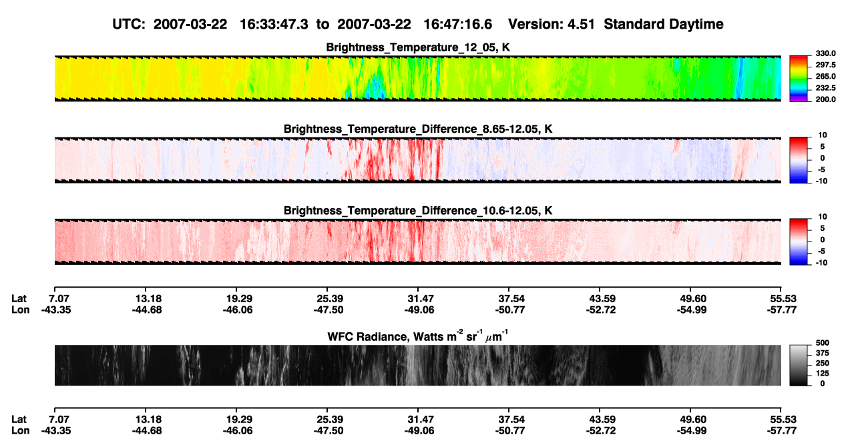Click the 'Lon' label of the bottom axis
The height and width of the screenshot is (445, 868).
(20, 430)
